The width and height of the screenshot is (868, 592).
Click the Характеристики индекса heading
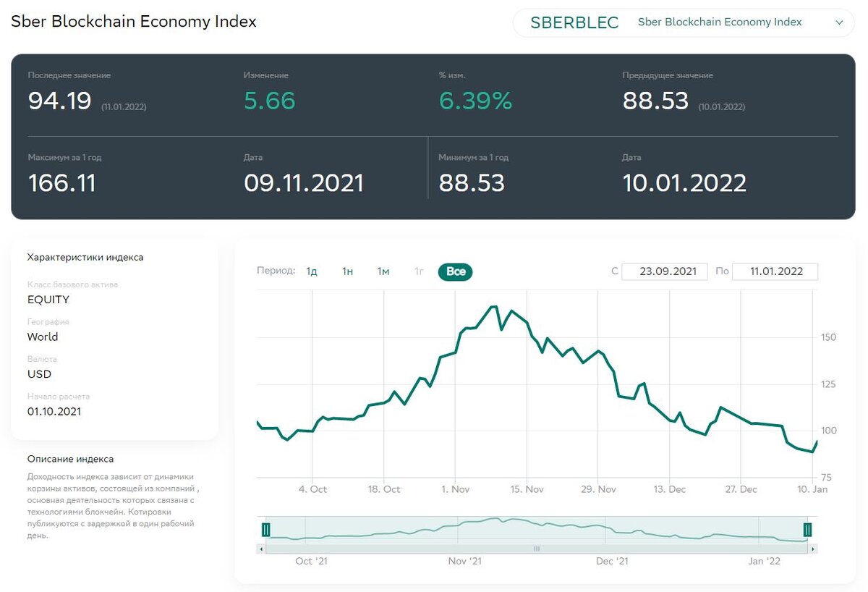click(x=85, y=257)
